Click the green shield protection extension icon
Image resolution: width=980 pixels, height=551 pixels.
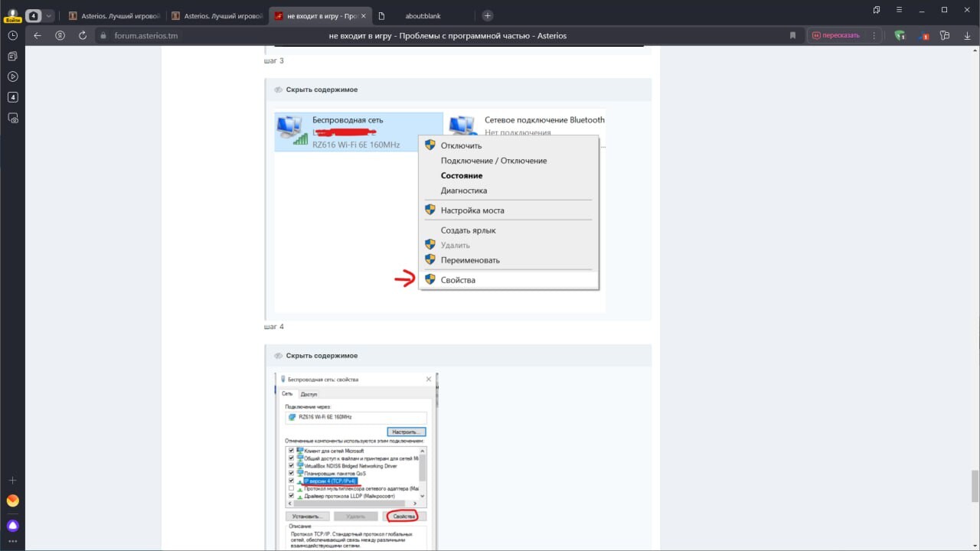(x=900, y=35)
